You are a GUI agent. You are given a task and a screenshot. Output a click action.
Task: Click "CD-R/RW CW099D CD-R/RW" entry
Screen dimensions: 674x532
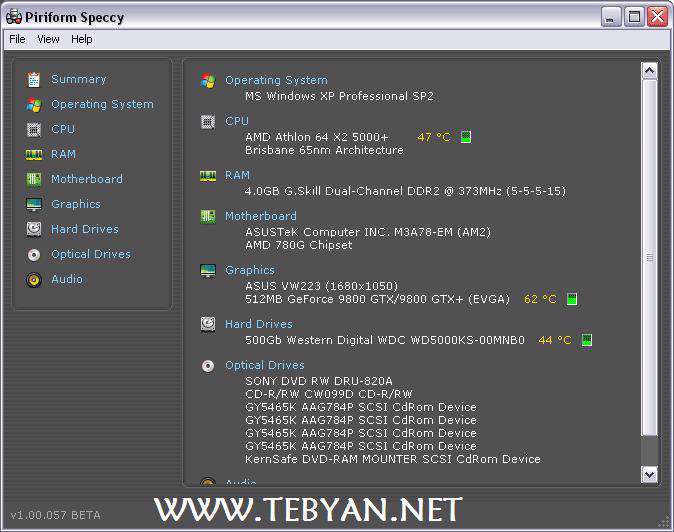[x=328, y=394]
